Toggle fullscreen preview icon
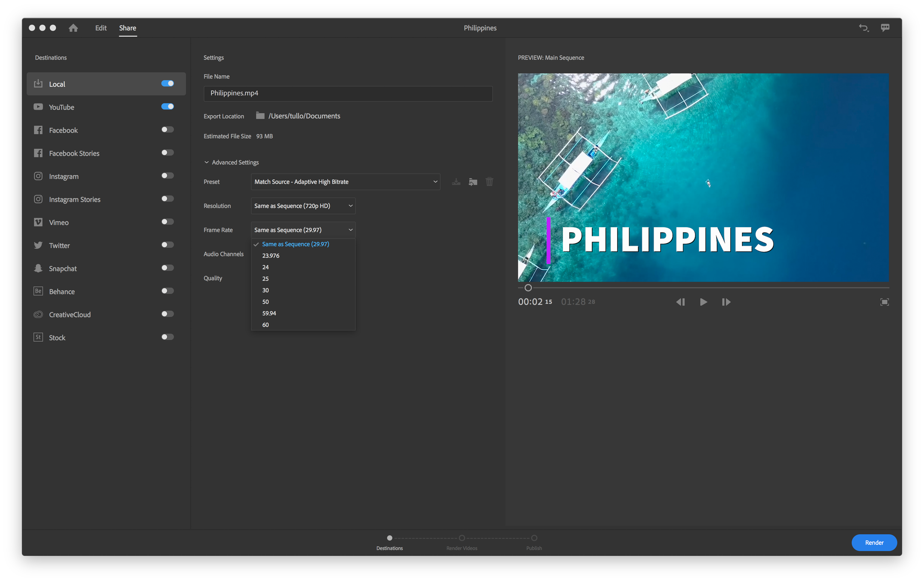Viewport: 924px width, 582px height. point(884,302)
